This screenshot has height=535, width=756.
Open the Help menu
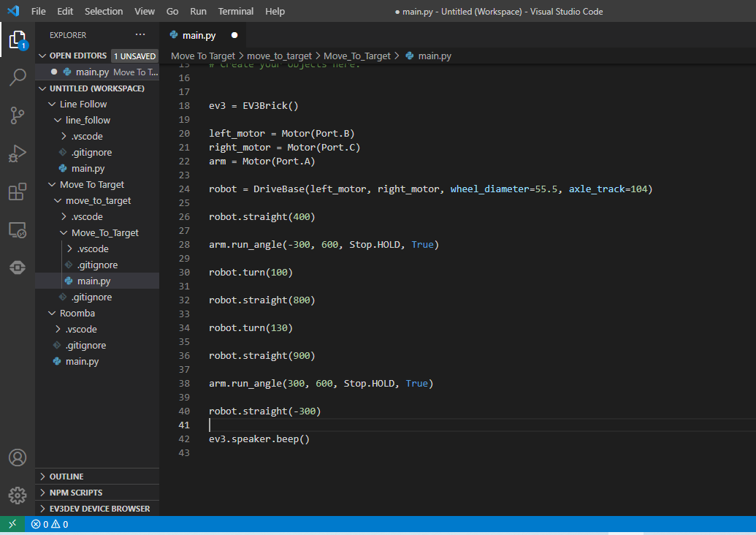pos(275,11)
